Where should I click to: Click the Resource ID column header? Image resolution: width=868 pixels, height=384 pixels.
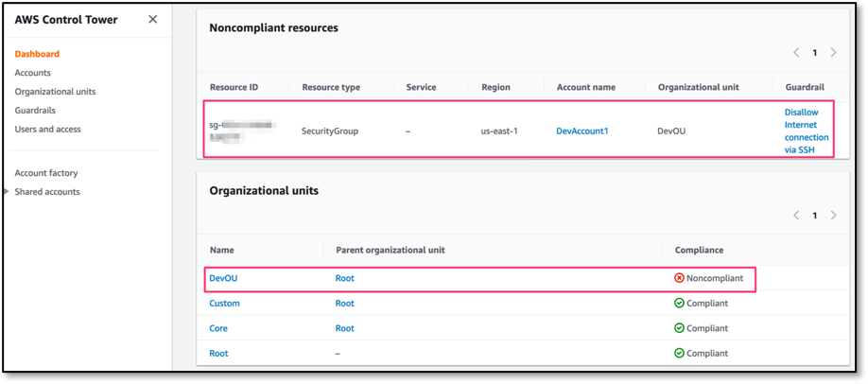click(x=234, y=87)
